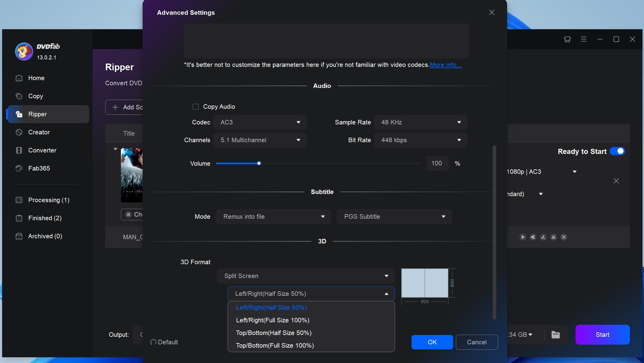Drag the Volume slider
644x363 pixels.
(259, 163)
